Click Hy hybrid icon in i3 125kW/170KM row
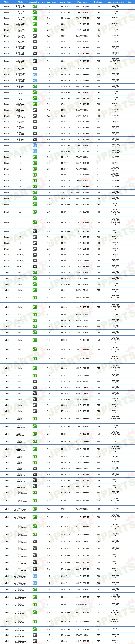The width and height of the screenshot is (135, 644). coord(35,151)
